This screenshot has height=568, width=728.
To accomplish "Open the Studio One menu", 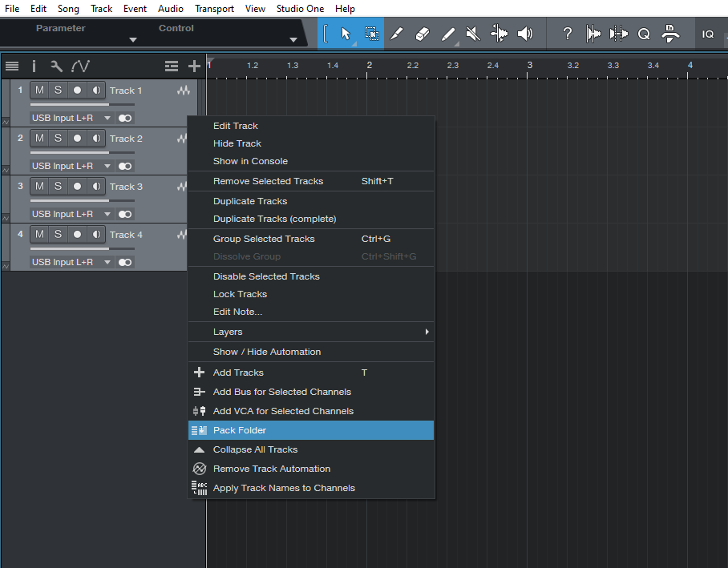I will coord(300,8).
